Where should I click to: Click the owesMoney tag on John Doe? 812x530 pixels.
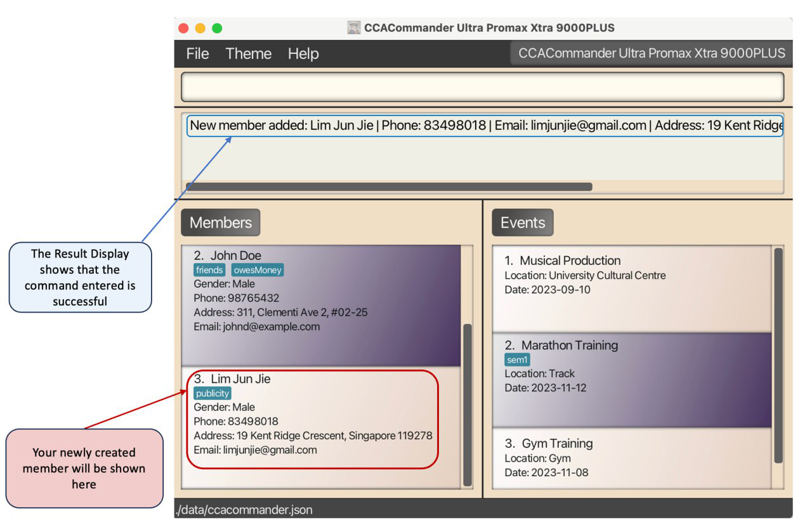point(257,270)
